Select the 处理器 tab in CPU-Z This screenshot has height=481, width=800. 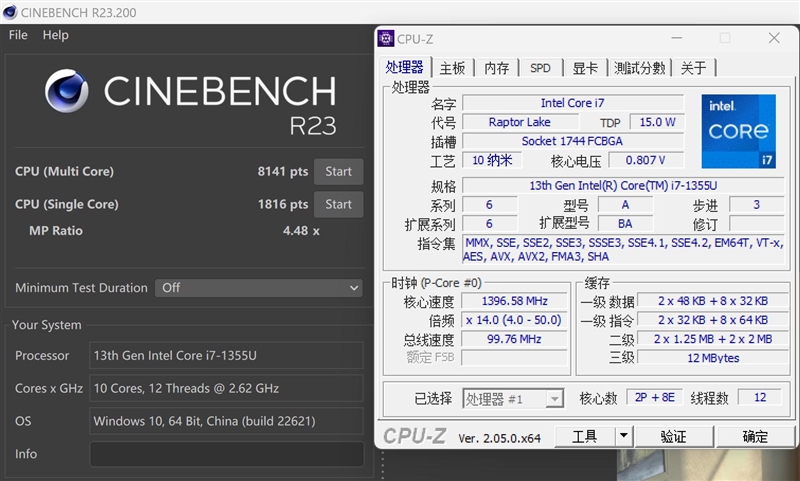(x=404, y=67)
